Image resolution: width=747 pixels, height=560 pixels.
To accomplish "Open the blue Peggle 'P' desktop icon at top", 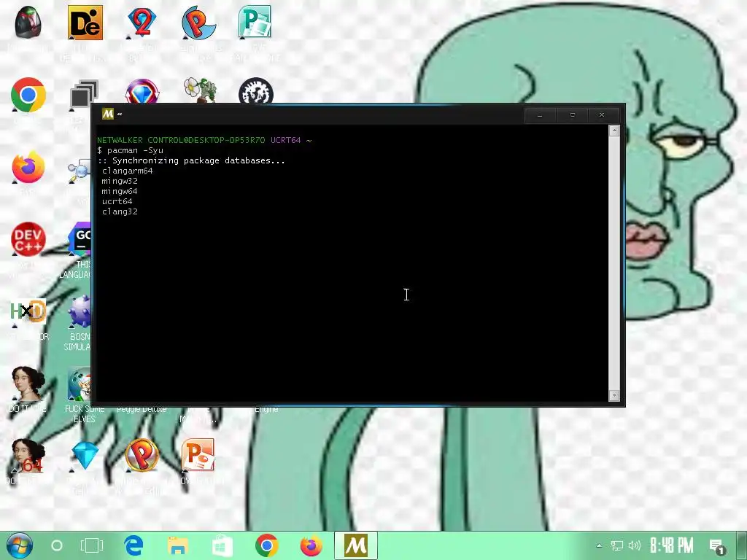I will point(198,23).
